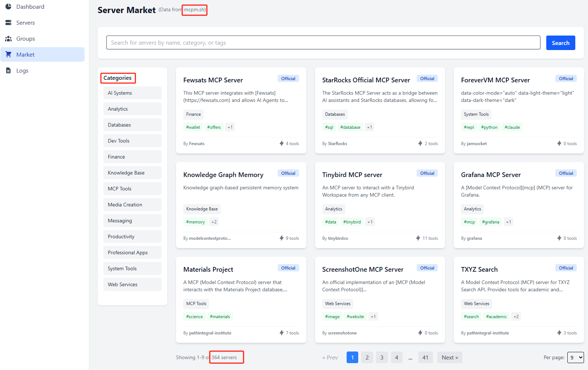
Task: Click lightning icon on StarRocks Official MCP Server card
Action: click(x=420, y=143)
